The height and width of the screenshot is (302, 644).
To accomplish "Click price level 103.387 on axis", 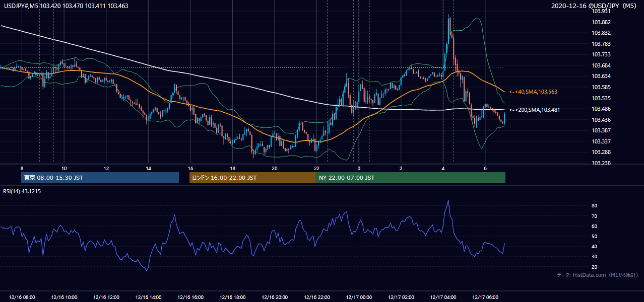I will (601, 130).
